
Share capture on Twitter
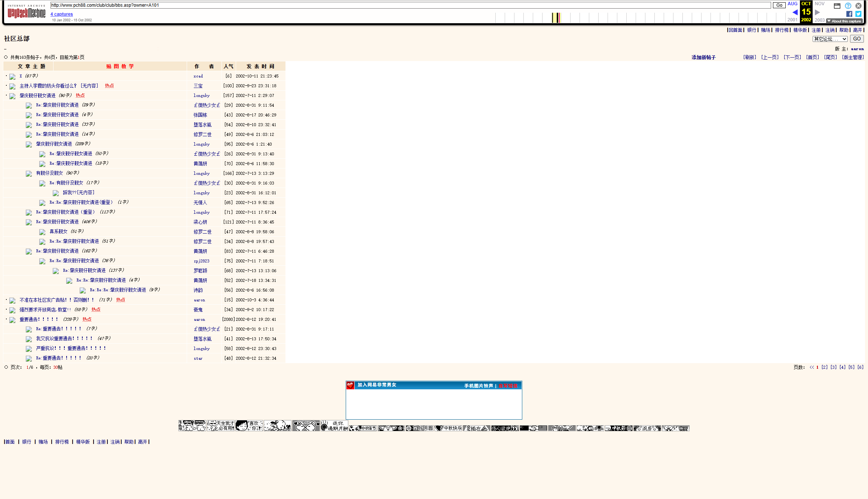[x=858, y=14]
